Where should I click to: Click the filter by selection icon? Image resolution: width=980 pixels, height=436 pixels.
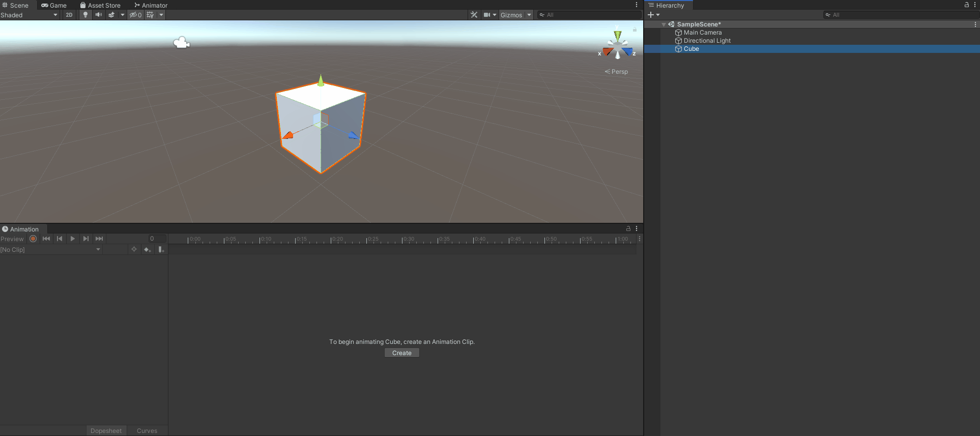(x=134, y=249)
